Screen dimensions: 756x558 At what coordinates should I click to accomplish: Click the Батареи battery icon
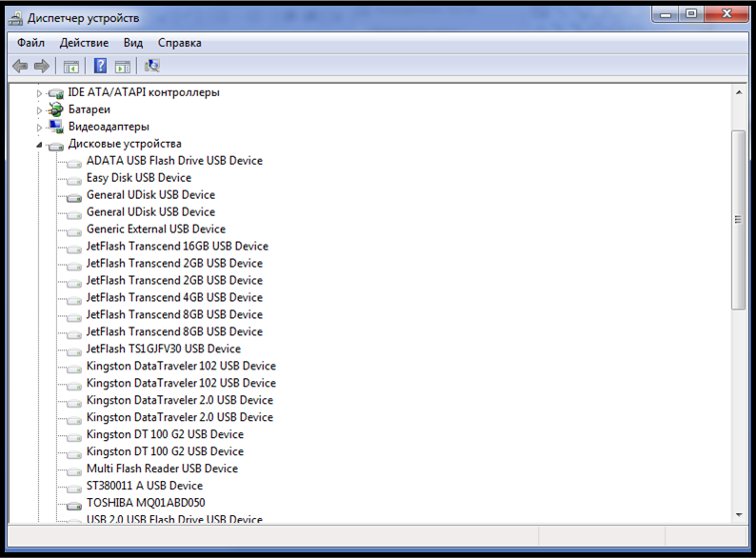coord(56,110)
